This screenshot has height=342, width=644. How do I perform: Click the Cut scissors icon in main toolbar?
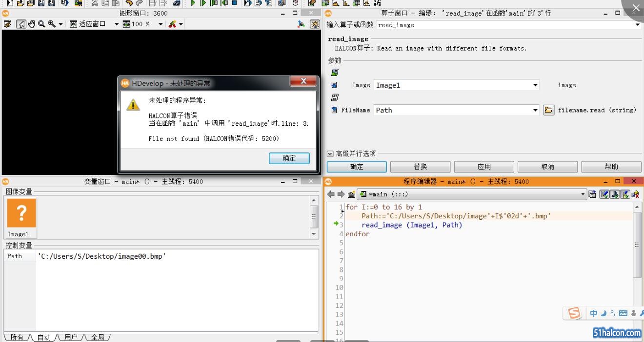[95, 3]
